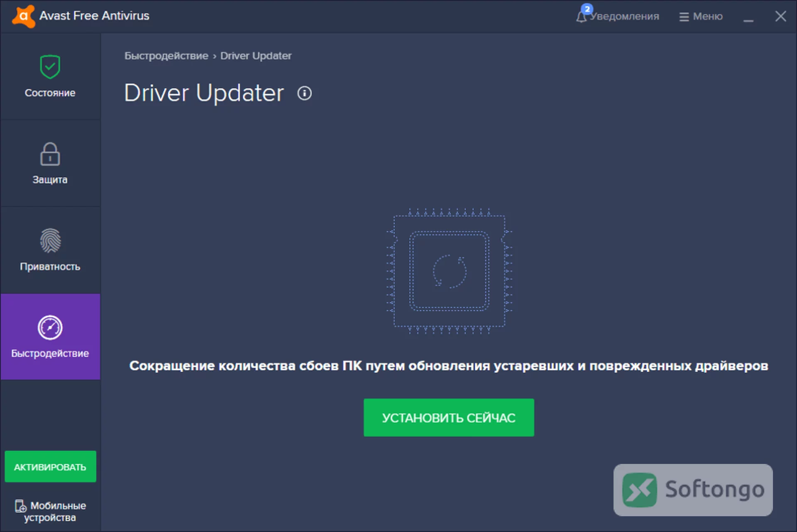The height and width of the screenshot is (532, 797).
Task: Close the Avast window
Action: point(780,16)
